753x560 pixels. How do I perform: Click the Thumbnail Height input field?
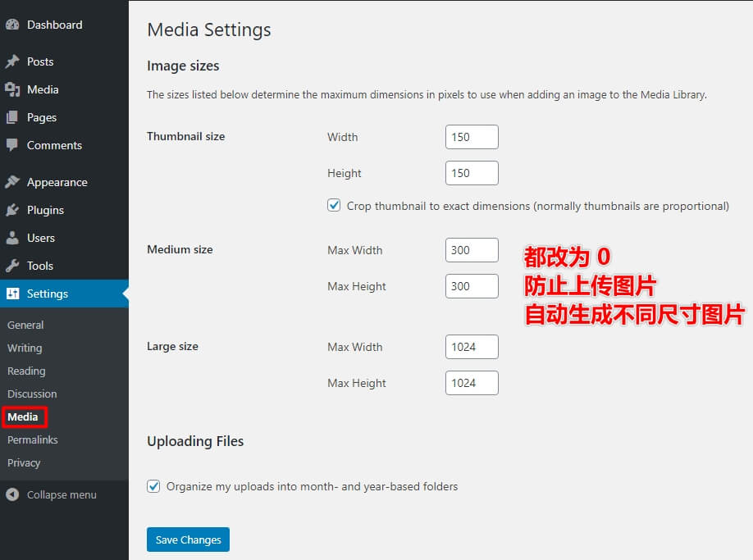coord(472,173)
